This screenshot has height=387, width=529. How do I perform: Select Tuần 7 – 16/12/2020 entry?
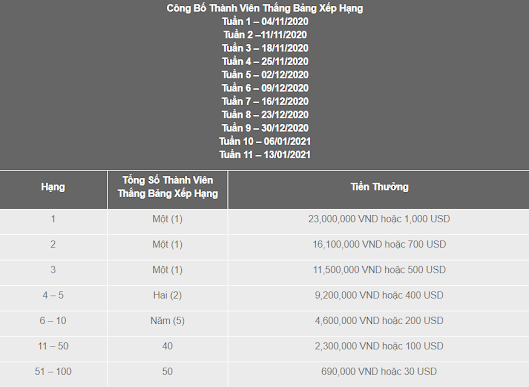pos(265,102)
